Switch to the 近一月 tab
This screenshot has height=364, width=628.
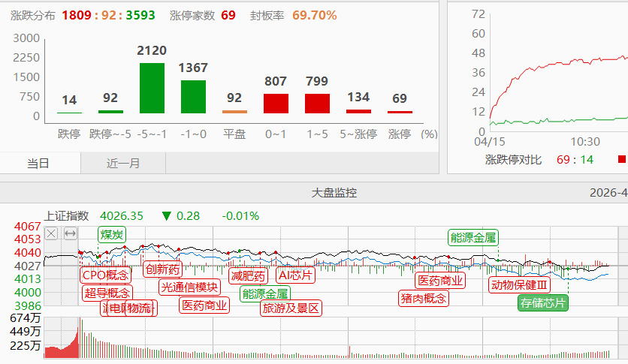(123, 164)
